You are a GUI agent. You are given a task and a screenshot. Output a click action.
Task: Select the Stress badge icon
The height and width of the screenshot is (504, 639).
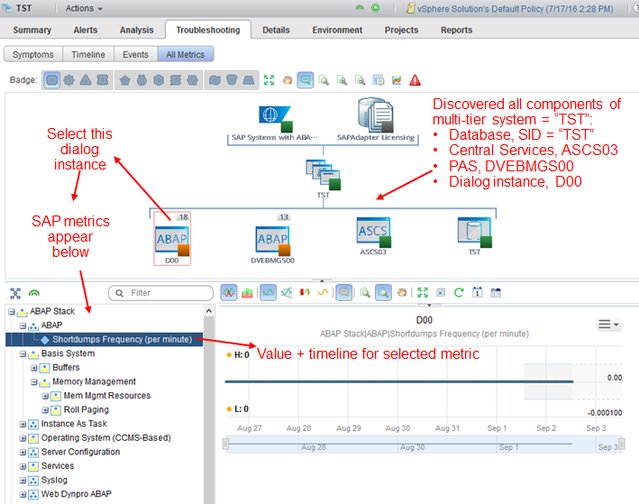[175, 80]
